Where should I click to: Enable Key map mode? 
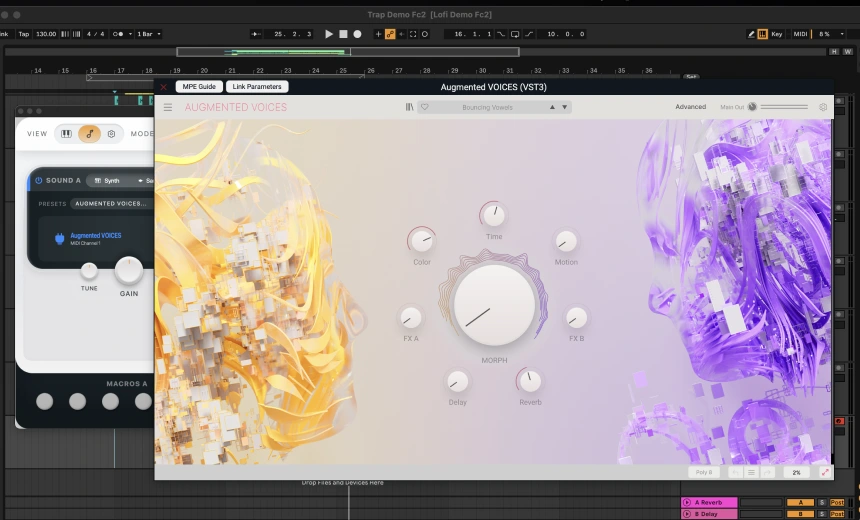tap(777, 34)
